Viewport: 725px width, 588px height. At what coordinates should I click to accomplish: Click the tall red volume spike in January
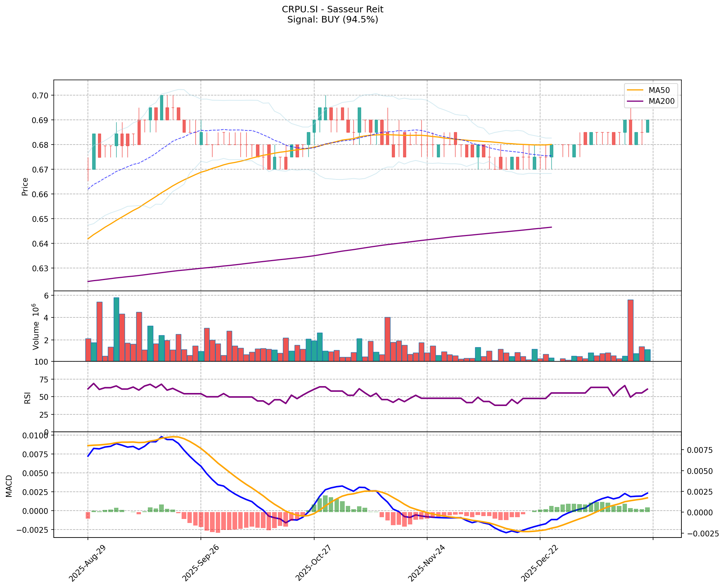(x=631, y=330)
